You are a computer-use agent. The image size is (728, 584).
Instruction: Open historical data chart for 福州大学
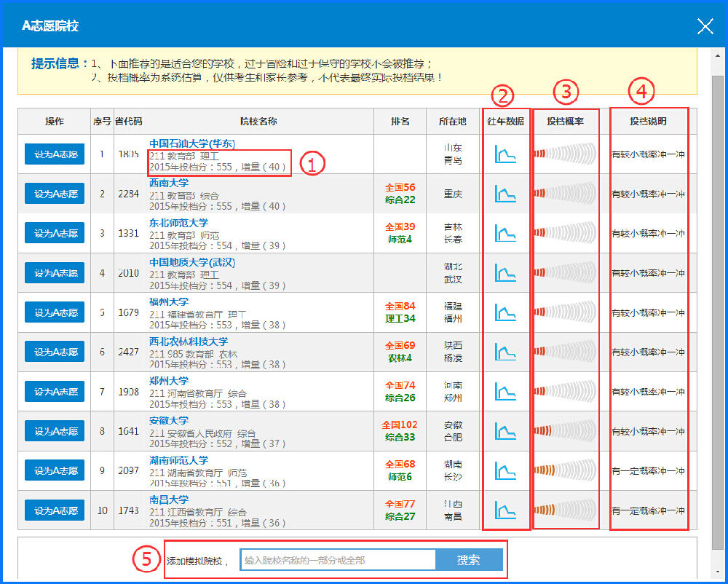pyautogui.click(x=505, y=312)
